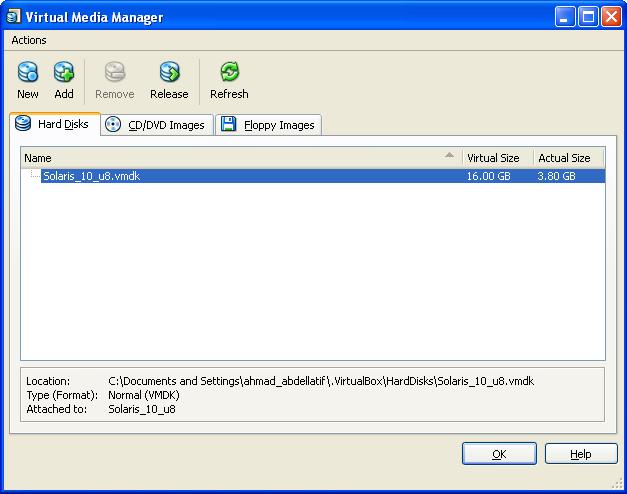Switch to the Floppy Images tab
The width and height of the screenshot is (627, 494).
[x=268, y=125]
